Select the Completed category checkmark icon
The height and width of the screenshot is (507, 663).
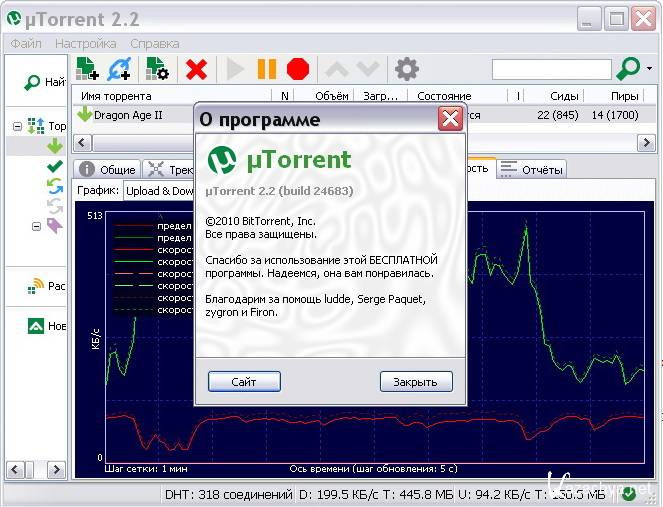pos(54,166)
